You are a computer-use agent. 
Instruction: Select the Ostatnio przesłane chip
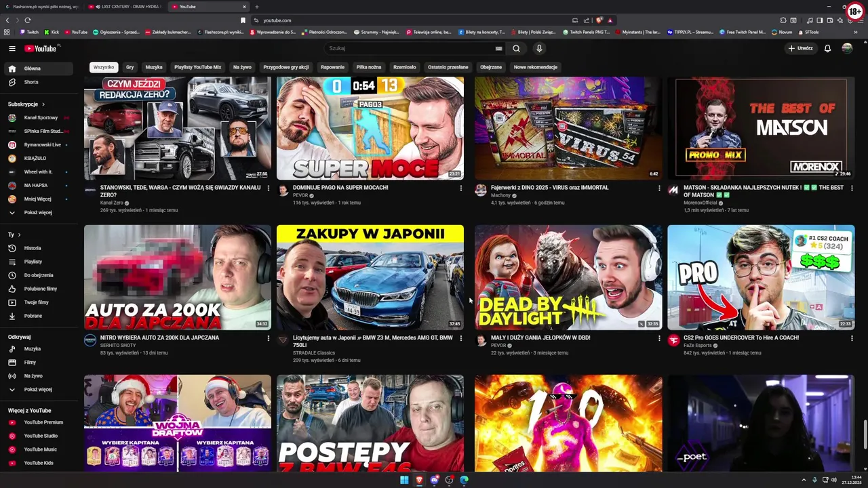coord(448,67)
